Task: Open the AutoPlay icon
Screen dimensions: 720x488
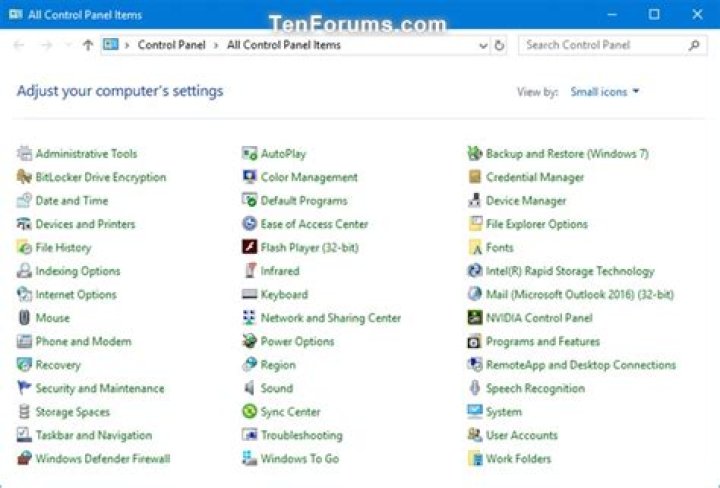Action: 249,153
